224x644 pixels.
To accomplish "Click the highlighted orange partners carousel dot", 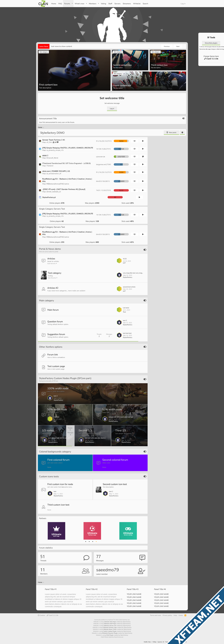I will [x=96, y=541].
